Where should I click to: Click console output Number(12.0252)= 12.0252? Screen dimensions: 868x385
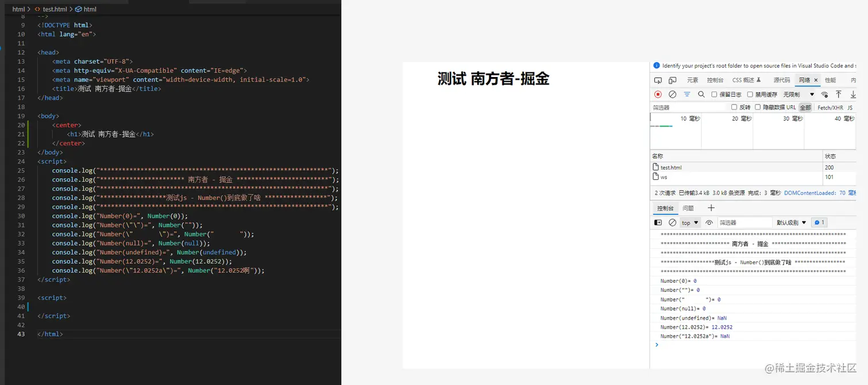[696, 327]
